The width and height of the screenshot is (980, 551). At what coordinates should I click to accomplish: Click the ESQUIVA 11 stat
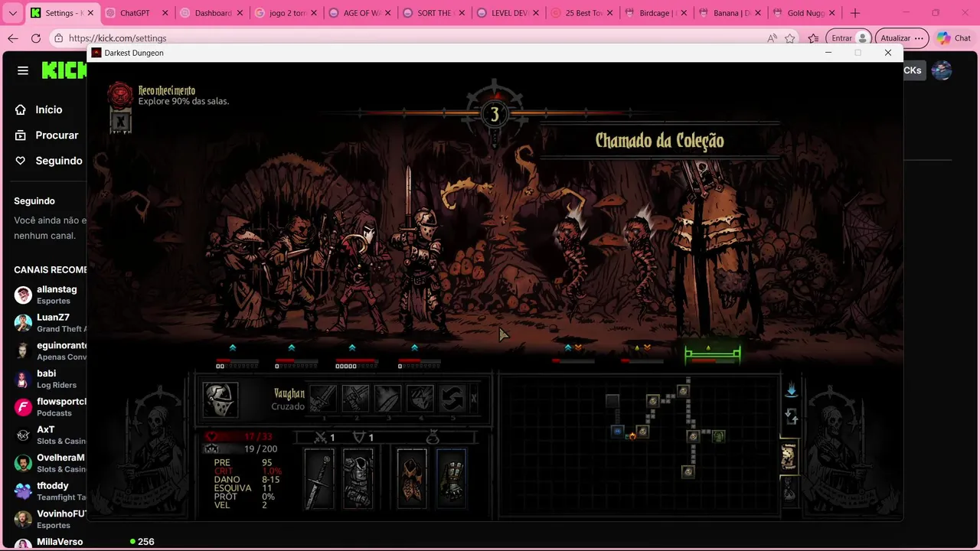[243, 488]
